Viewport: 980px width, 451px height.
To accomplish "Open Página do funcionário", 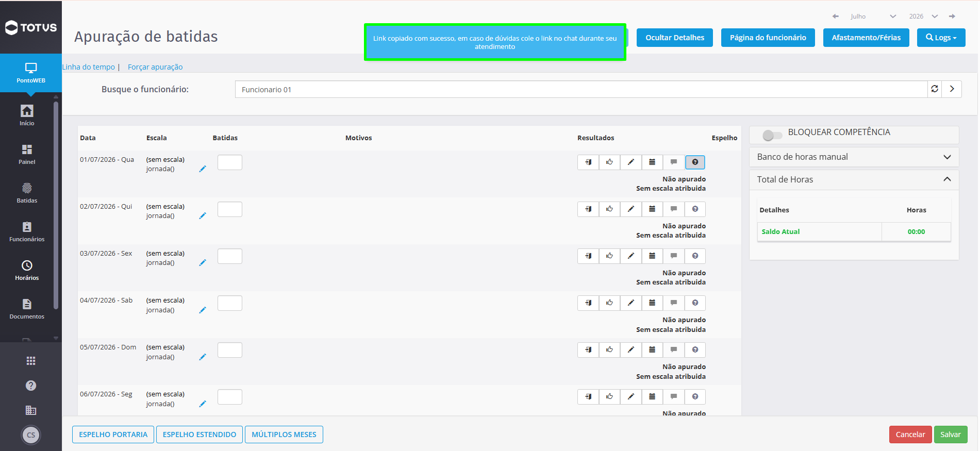I will 768,38.
